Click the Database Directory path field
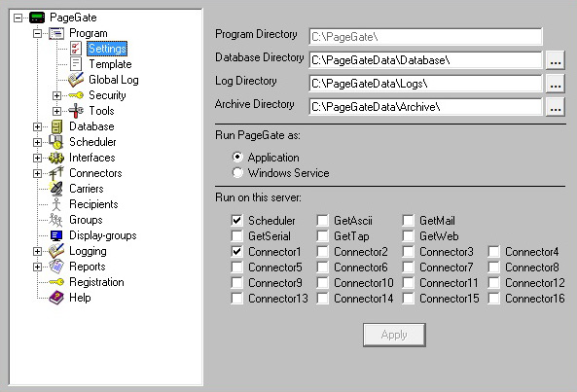This screenshot has height=392, width=577. (425, 60)
